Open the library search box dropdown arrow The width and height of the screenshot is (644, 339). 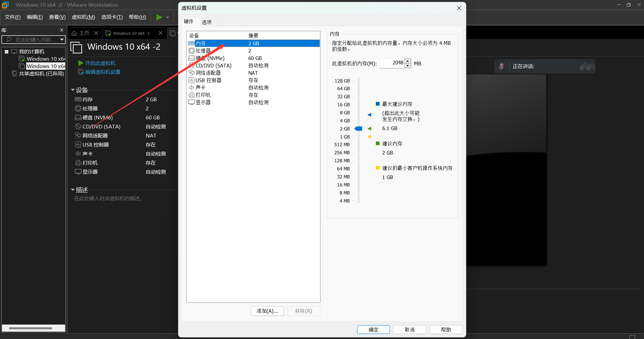click(x=62, y=40)
